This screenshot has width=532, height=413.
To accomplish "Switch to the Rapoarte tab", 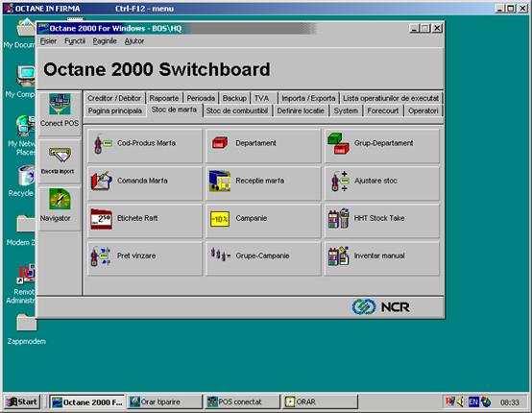I will [164, 98].
